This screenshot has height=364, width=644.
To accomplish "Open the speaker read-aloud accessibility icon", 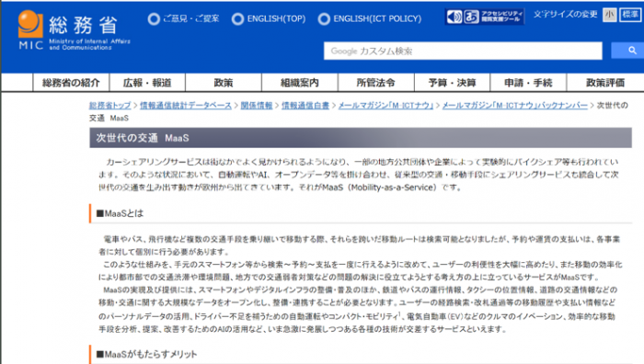I will pos(454,17).
